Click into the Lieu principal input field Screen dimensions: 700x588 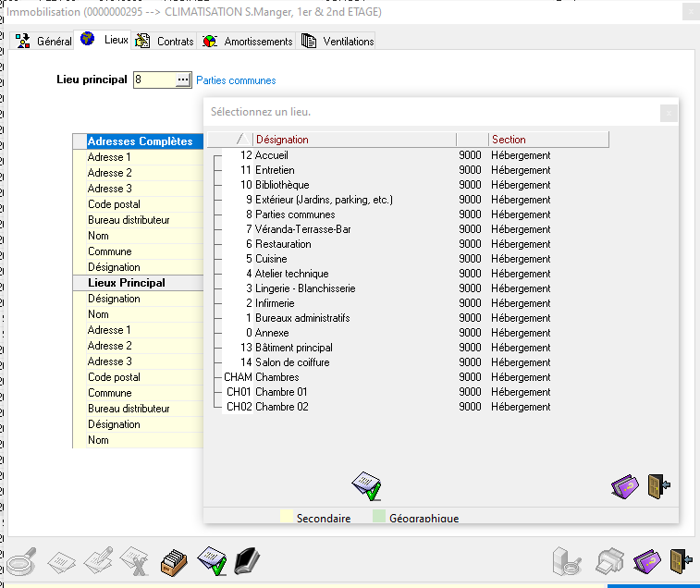154,80
